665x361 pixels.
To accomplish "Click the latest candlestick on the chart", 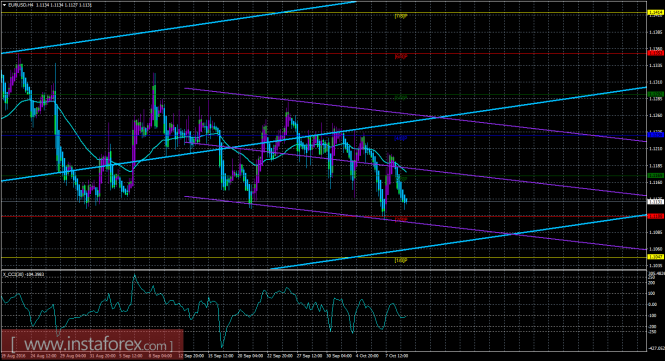I will (406, 202).
